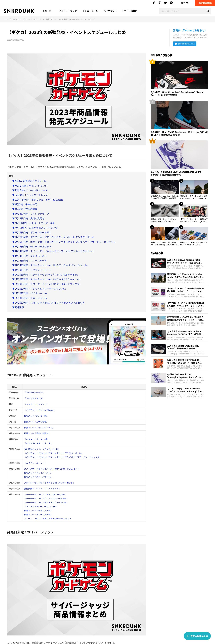Viewport: 215px width, 644px height.
Task: Open 『プレミアムトレーナーボックスex』 in schedule table
Action: click(41, 507)
